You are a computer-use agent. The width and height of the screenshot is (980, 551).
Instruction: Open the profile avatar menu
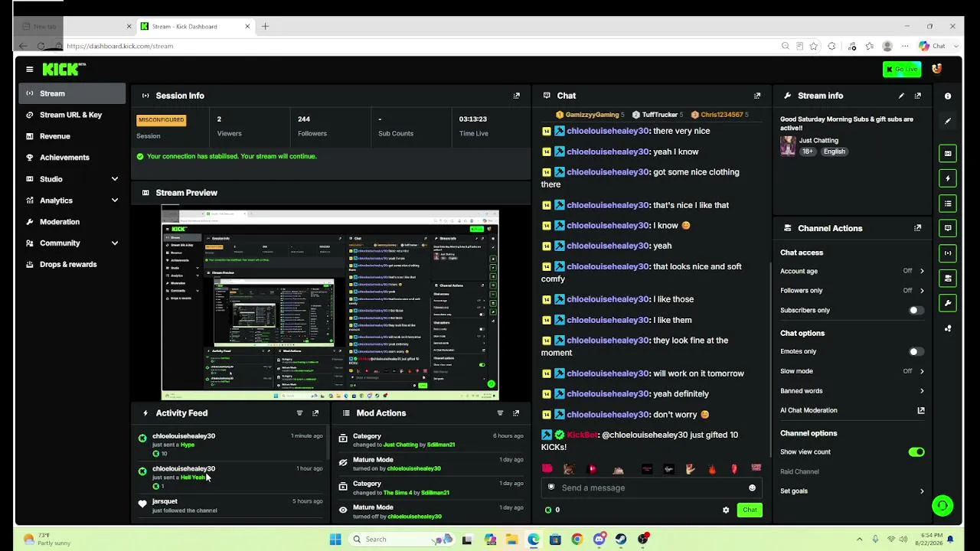[936, 69]
